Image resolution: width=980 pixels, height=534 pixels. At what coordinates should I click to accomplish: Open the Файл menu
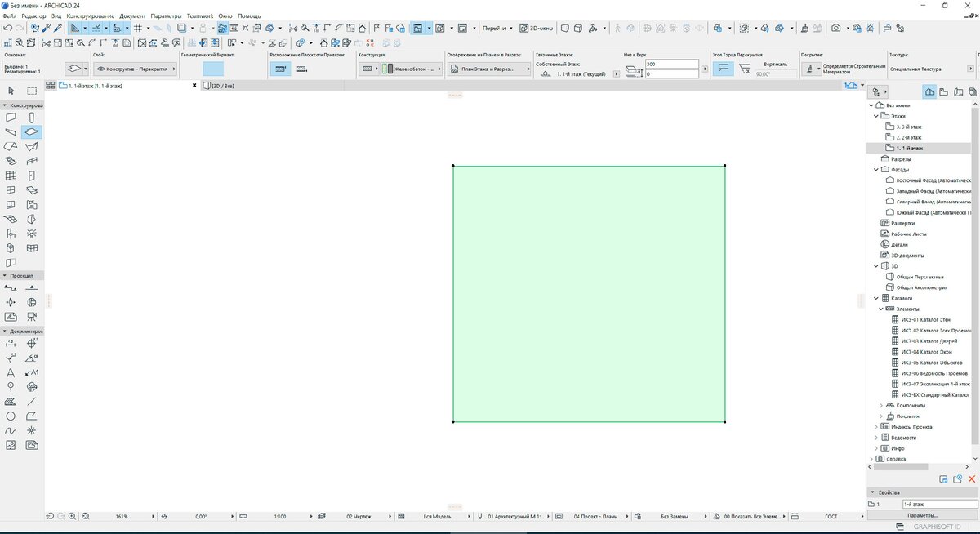(x=10, y=16)
